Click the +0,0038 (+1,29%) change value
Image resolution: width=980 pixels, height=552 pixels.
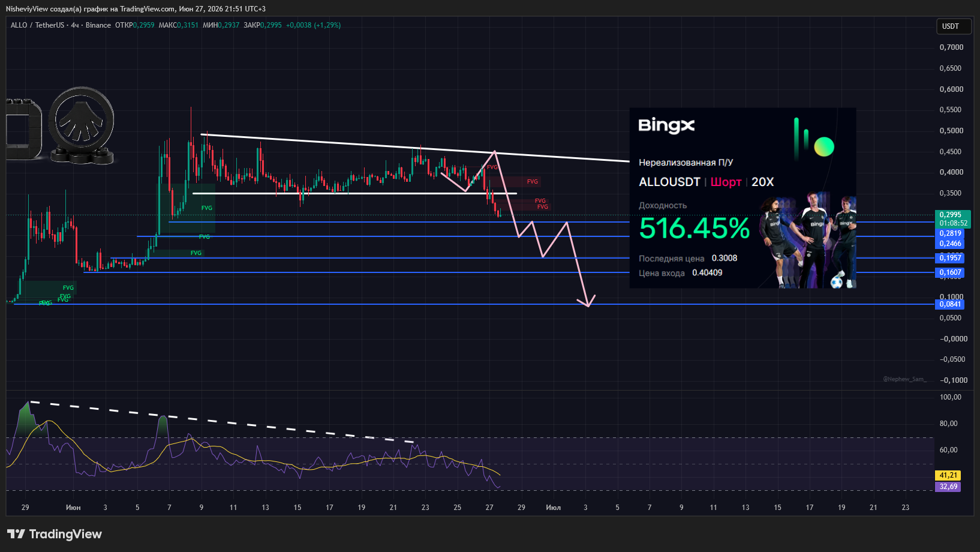point(313,25)
